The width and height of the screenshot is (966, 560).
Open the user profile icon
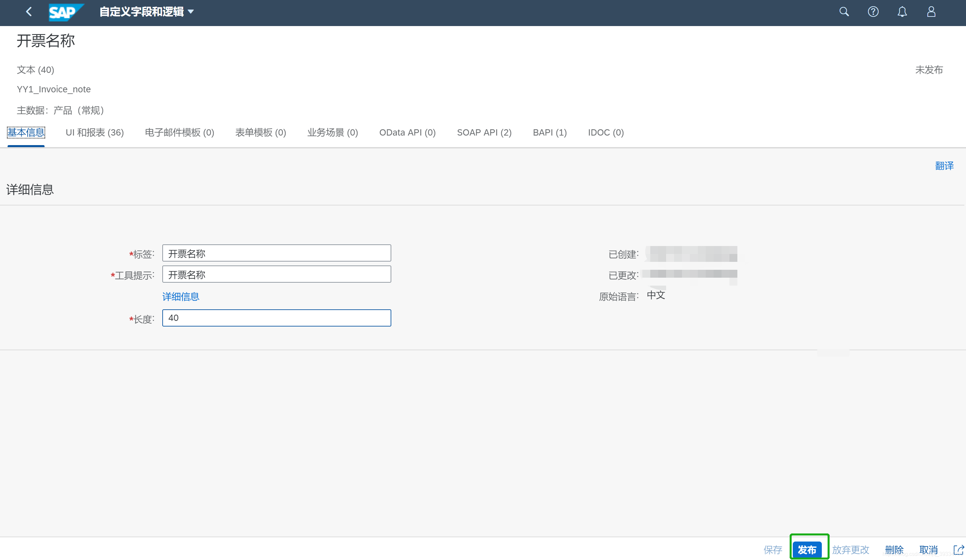point(931,12)
